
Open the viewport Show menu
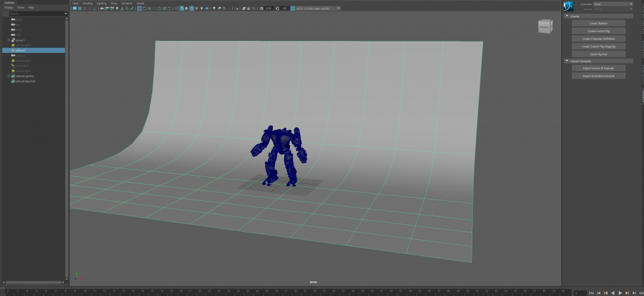click(x=114, y=3)
